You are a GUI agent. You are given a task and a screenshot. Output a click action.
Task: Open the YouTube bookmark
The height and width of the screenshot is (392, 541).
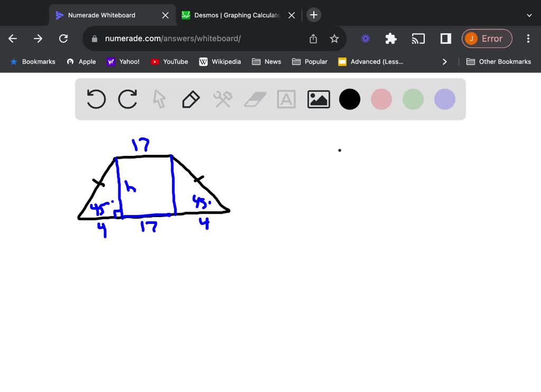pos(169,61)
